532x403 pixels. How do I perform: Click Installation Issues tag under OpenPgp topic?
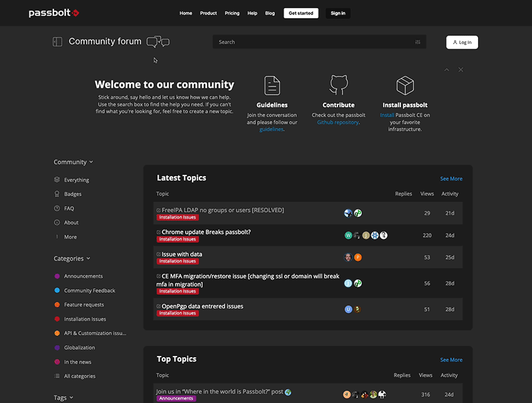[x=178, y=313]
